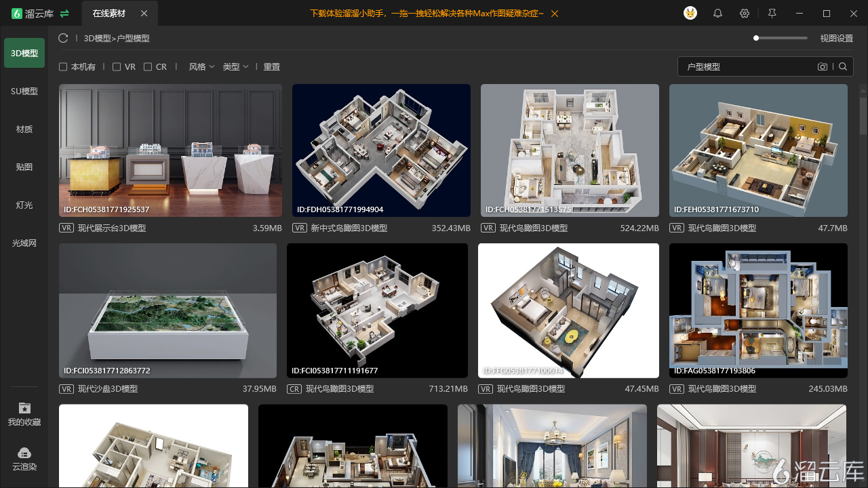Click 重置 reset filters button
This screenshot has width=868, height=488.
[272, 67]
